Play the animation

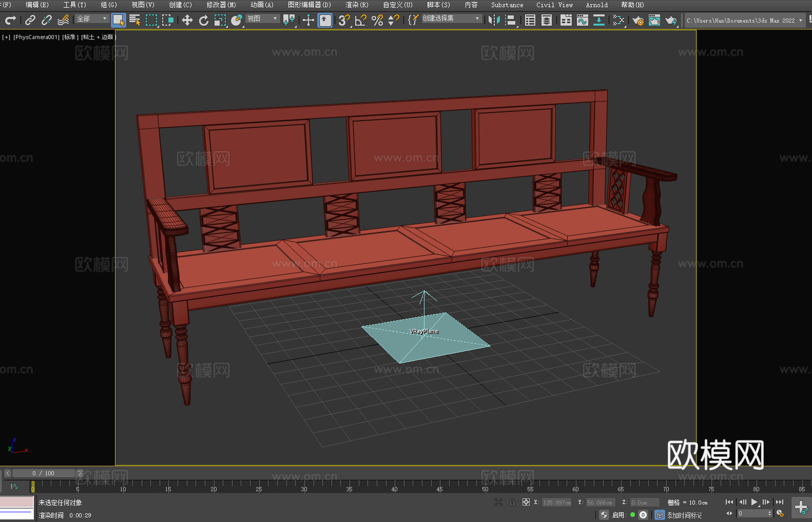[x=755, y=502]
